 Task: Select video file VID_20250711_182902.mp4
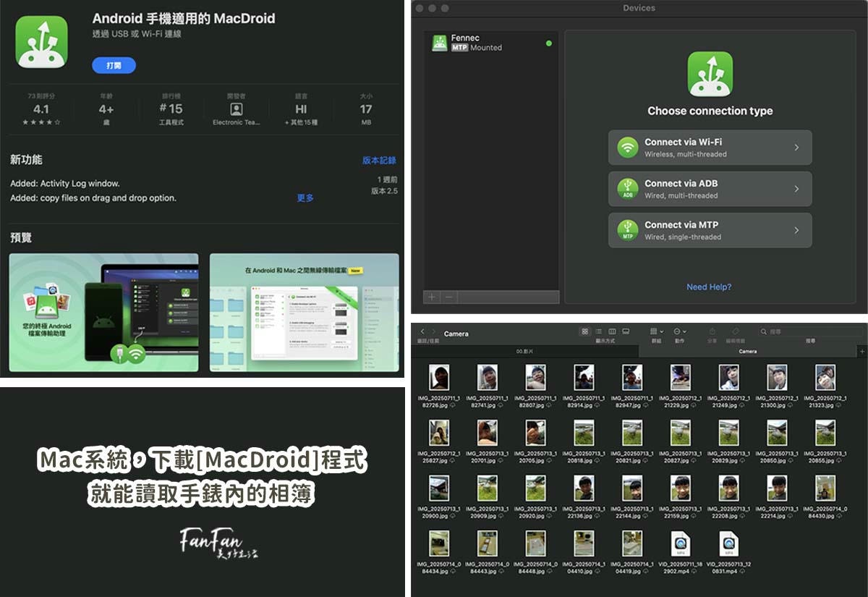click(680, 543)
